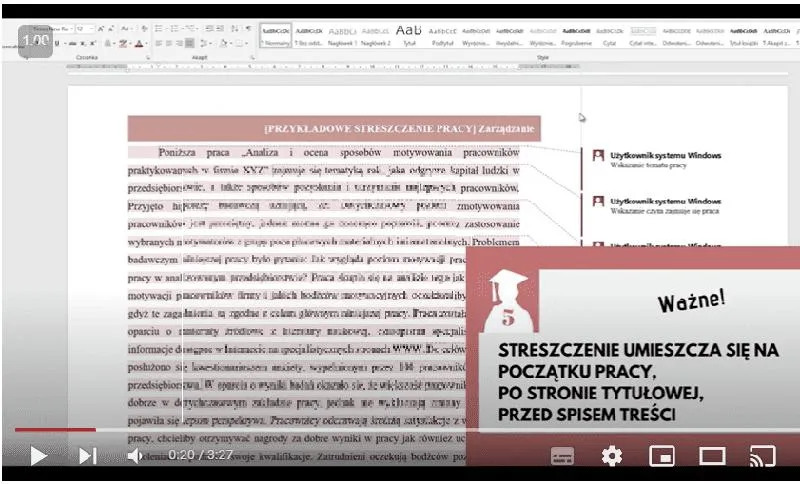
Task: Apply the Nagłówek 2 style
Action: pos(376,36)
